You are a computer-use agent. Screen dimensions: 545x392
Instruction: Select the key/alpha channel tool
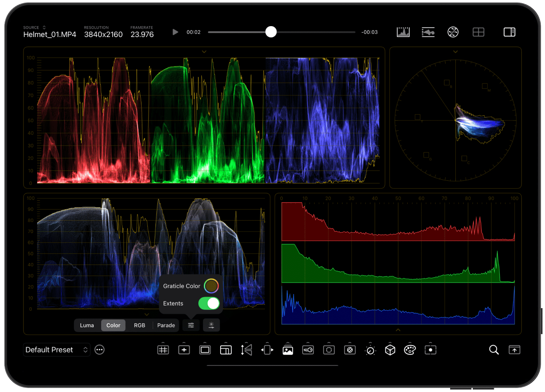click(308, 350)
